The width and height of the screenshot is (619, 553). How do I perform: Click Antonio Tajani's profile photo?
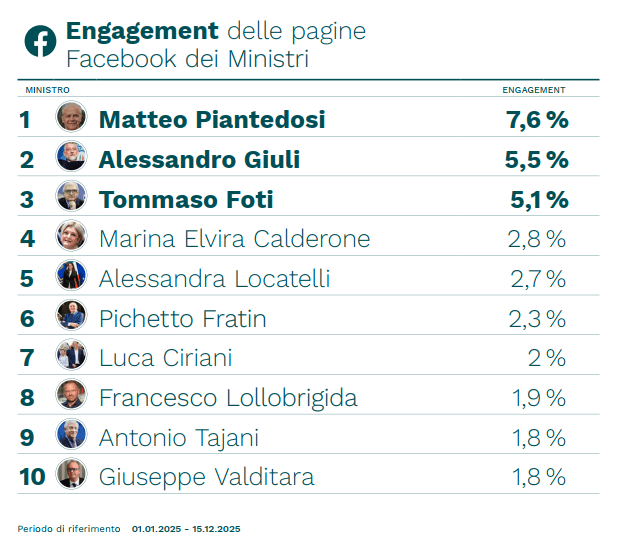(72, 436)
